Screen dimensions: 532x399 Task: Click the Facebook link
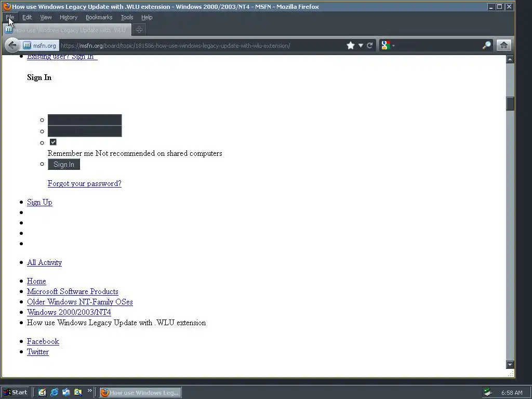(x=43, y=342)
